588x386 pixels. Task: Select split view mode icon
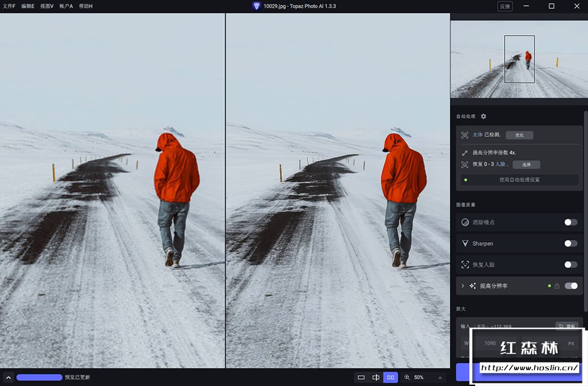click(375, 377)
